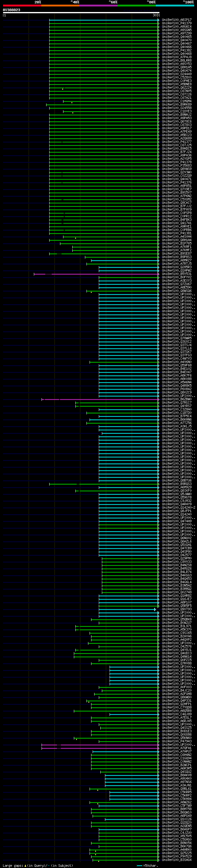Select the UniRef100_Q40470 label
This screenshot has height=868, width=197.
click(177, 40)
